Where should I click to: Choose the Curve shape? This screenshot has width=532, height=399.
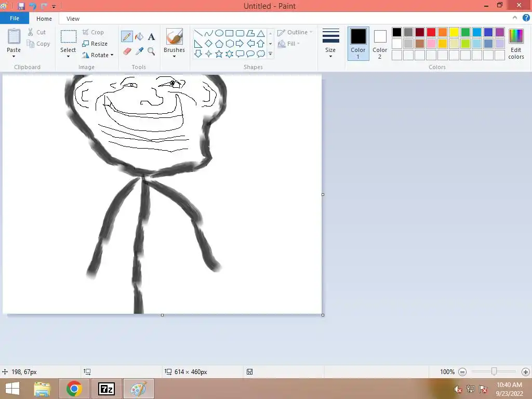pyautogui.click(x=209, y=33)
